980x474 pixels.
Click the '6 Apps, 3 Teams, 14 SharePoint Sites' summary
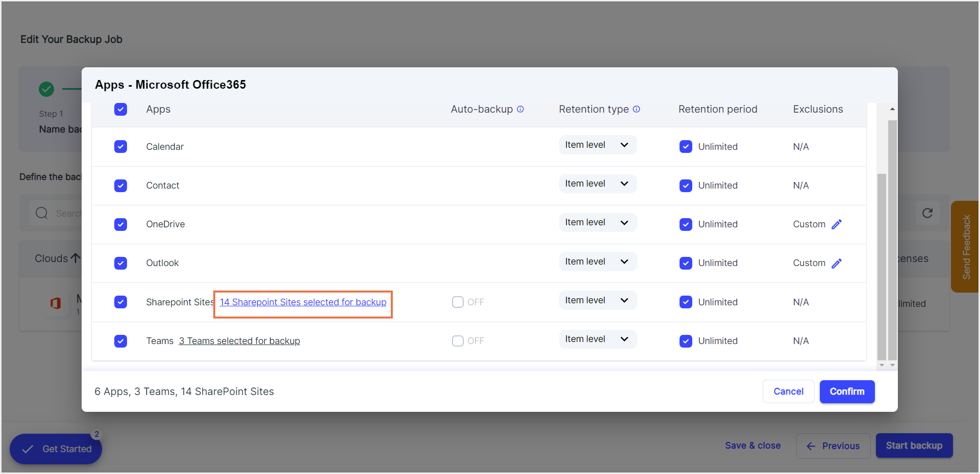(x=184, y=391)
